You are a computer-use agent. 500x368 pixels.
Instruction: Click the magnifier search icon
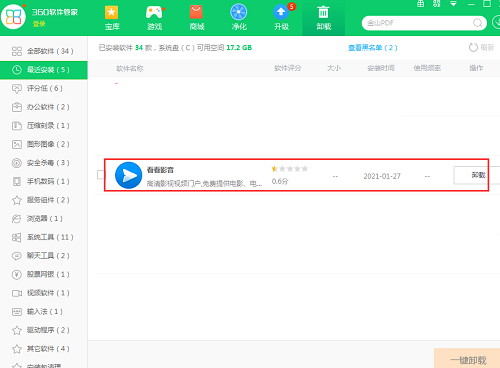coord(478,23)
